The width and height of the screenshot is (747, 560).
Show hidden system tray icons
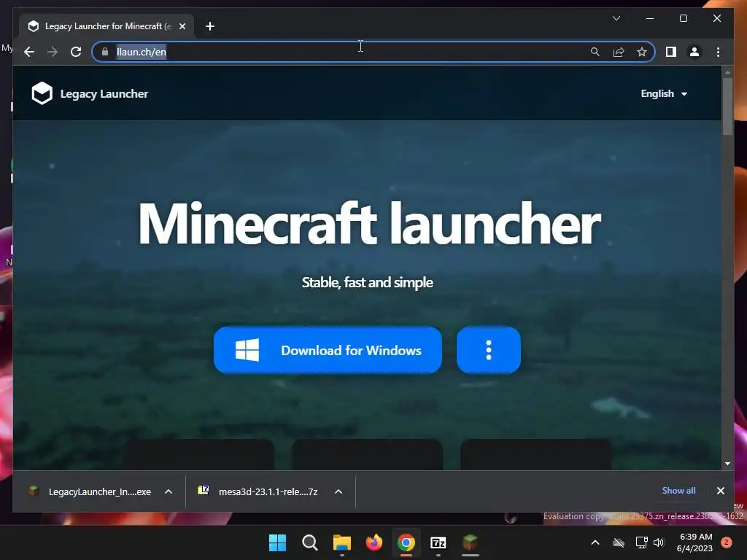coord(595,542)
